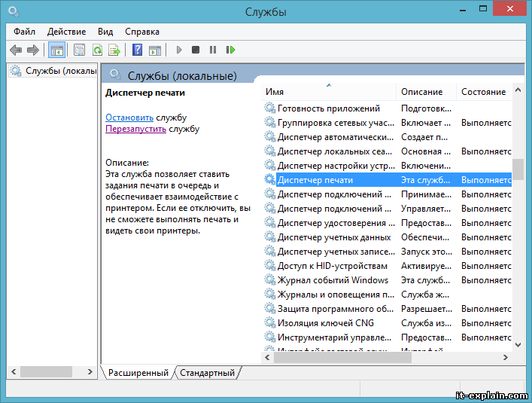Open the Файл menu
Screen dimensions: 532x403
24,32
